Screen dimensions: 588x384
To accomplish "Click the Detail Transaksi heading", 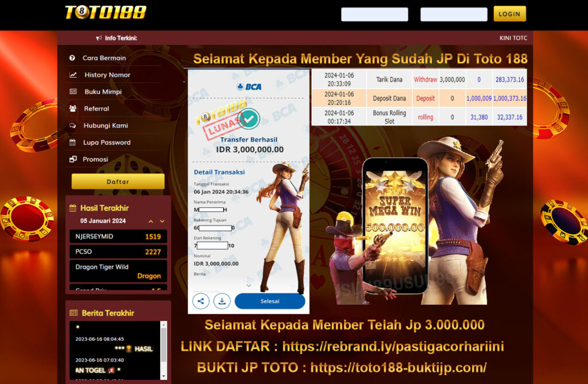I will click(219, 172).
